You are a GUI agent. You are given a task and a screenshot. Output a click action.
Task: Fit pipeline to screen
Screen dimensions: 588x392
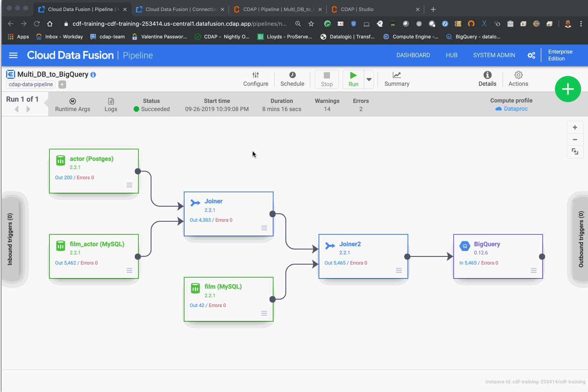pos(575,152)
